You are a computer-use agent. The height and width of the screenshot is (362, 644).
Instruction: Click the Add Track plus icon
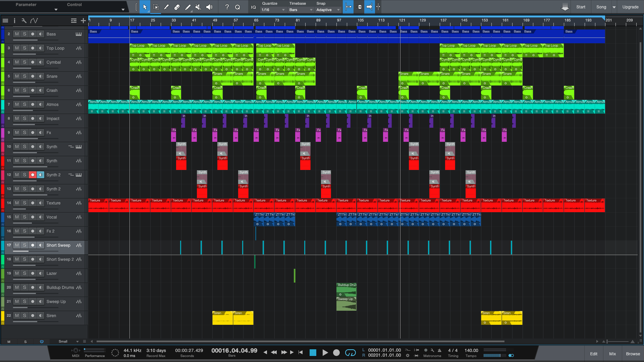coord(83,21)
